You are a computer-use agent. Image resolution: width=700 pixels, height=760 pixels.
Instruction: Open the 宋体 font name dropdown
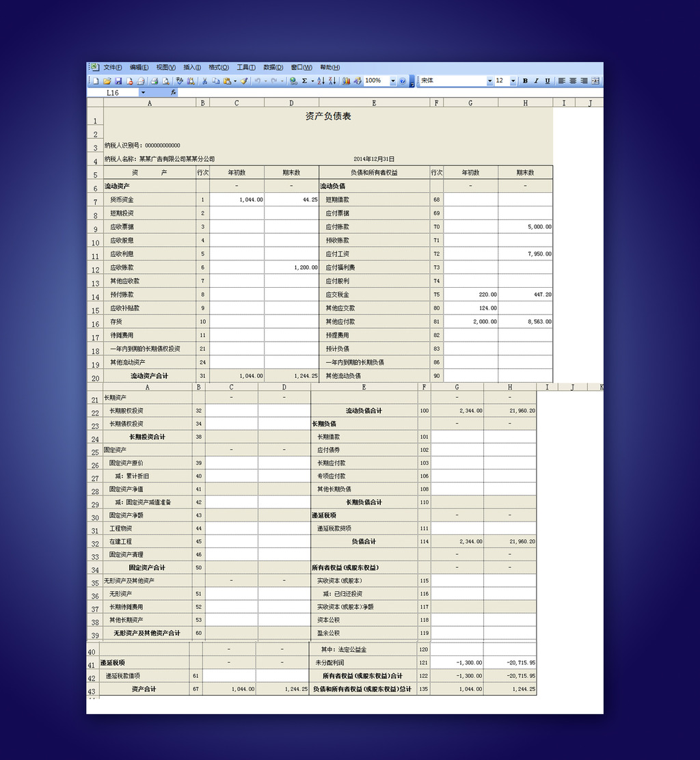(489, 81)
